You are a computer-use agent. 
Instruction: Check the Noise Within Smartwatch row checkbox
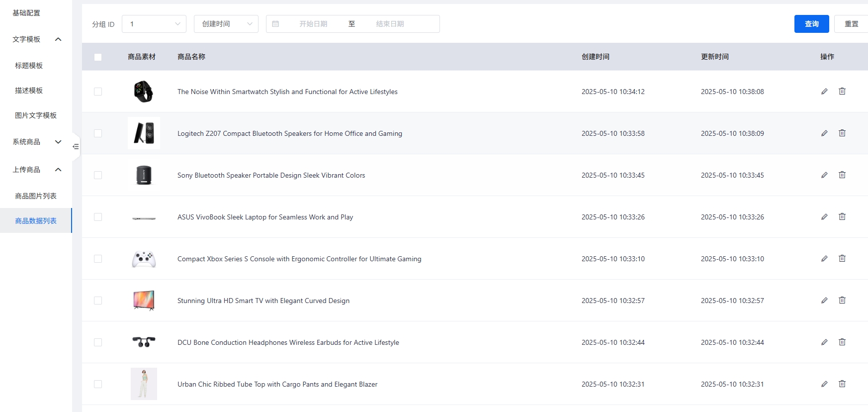98,92
